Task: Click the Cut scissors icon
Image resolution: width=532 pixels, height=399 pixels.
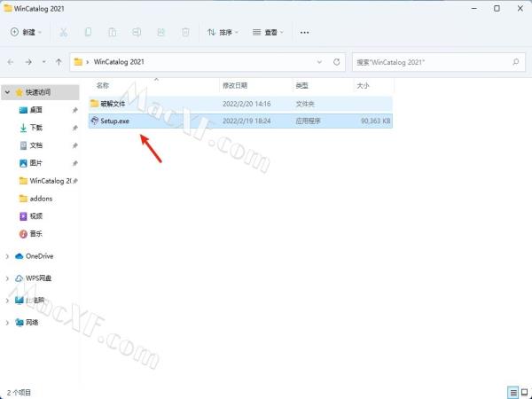Action: (x=64, y=32)
